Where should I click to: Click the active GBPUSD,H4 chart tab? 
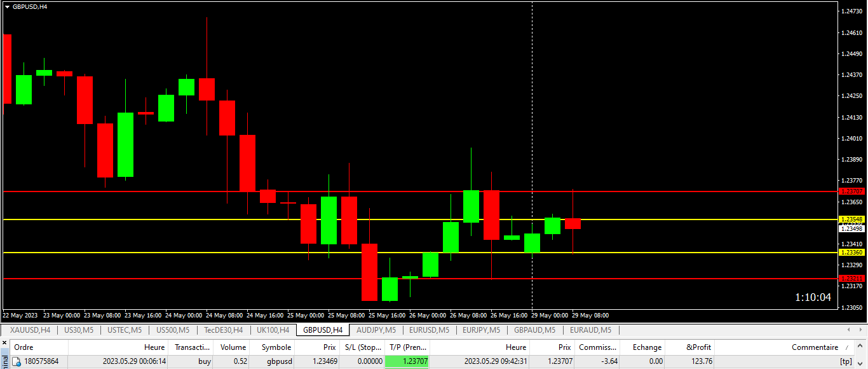(323, 330)
